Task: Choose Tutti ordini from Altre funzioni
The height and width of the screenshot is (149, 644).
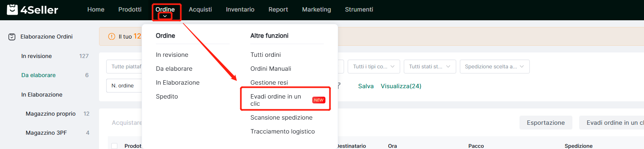Action: click(x=266, y=55)
